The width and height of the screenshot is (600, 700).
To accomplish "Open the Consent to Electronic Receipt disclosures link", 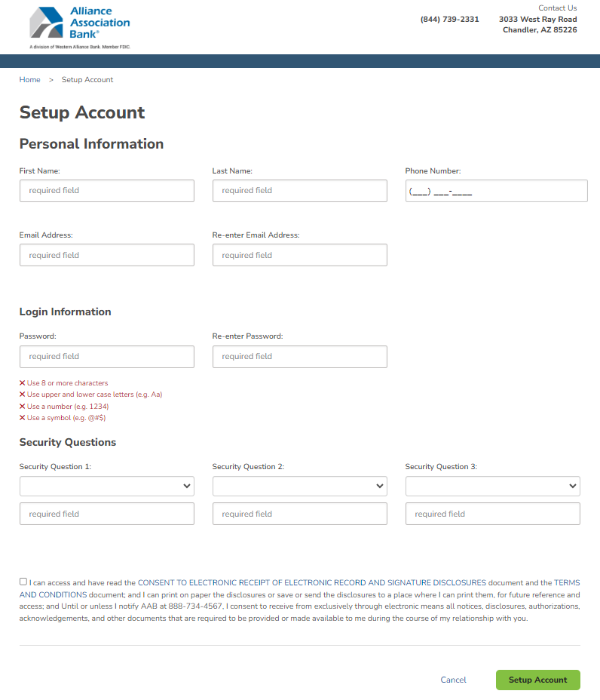I will (x=312, y=583).
